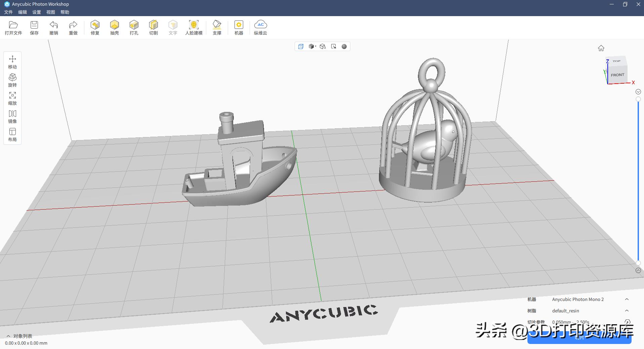Screen dimensions: 644x349
Task: Toggle the blue perspective box view icon
Action: [x=301, y=46]
